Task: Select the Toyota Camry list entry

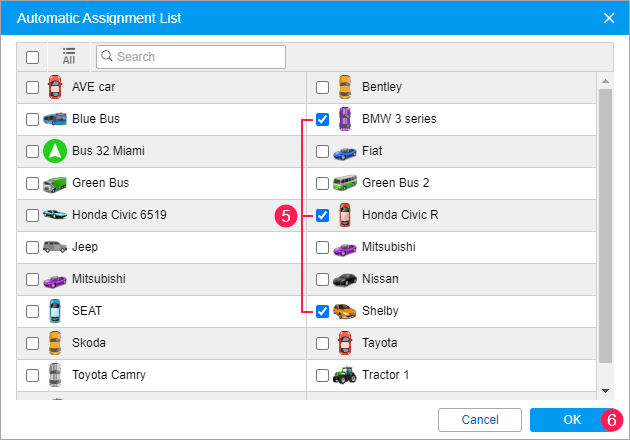Action: (x=109, y=375)
